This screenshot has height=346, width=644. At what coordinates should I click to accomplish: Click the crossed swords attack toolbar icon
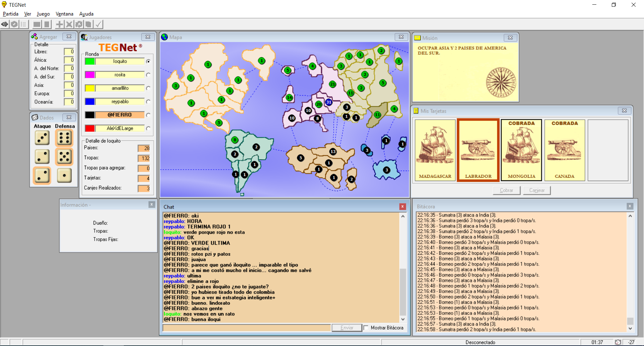69,24
